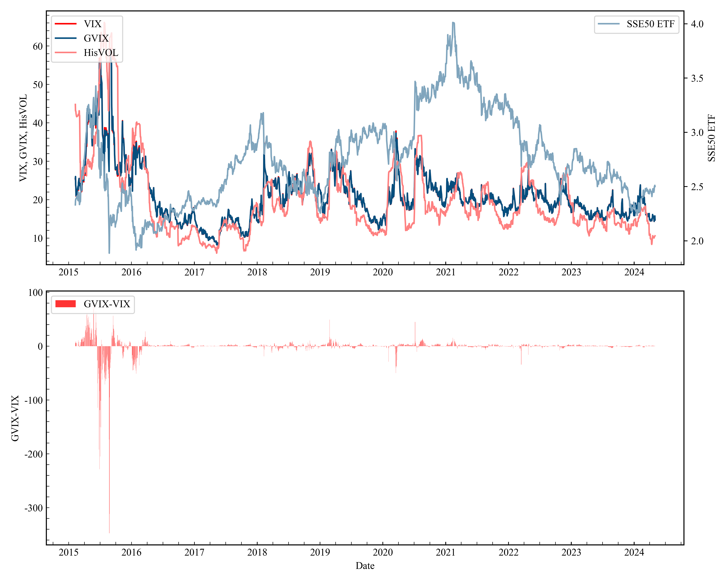Click the VIX, GVIX, HisVOL axis label

click(23, 138)
